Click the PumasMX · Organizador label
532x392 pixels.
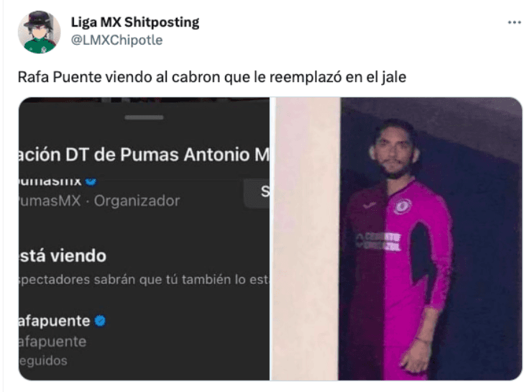(99, 201)
